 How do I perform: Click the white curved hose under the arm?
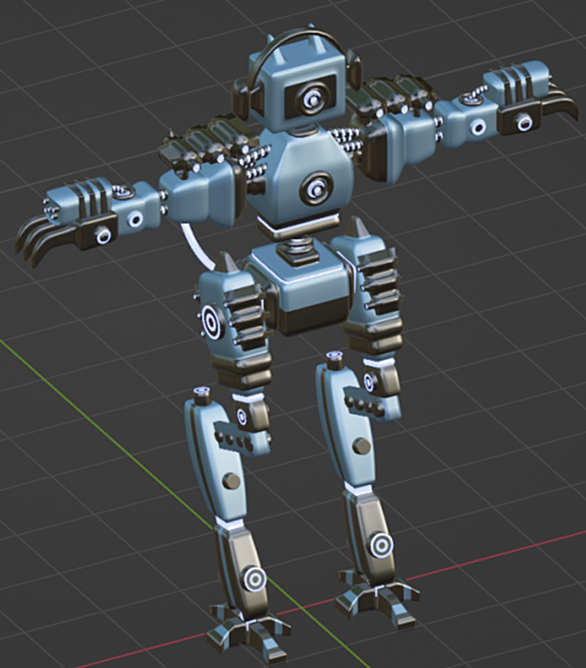click(197, 246)
